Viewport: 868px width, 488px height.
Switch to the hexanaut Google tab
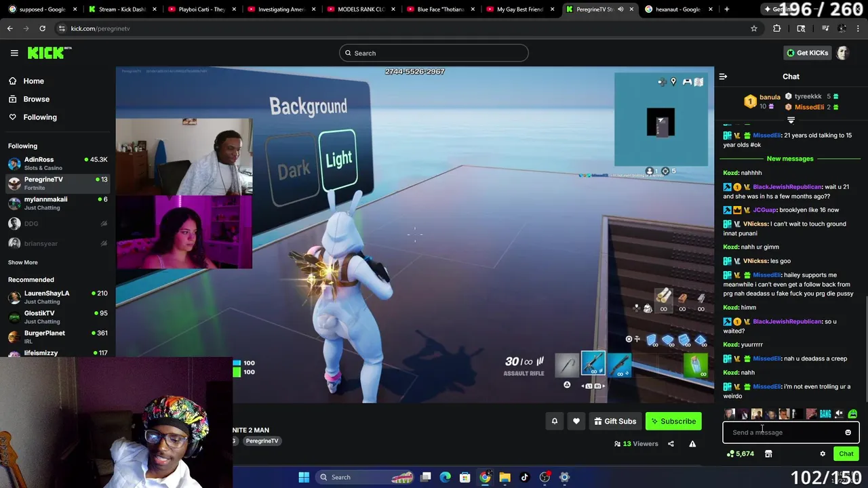678,9
